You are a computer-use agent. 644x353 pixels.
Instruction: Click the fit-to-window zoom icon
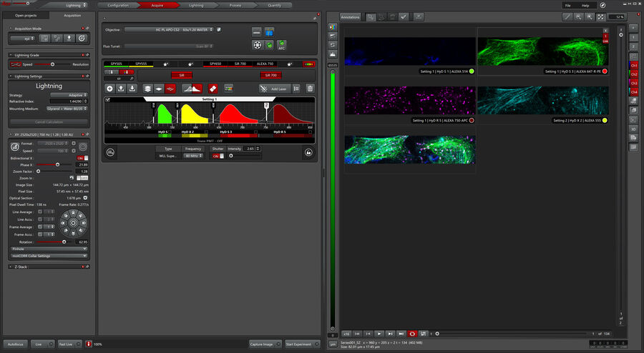coord(600,17)
